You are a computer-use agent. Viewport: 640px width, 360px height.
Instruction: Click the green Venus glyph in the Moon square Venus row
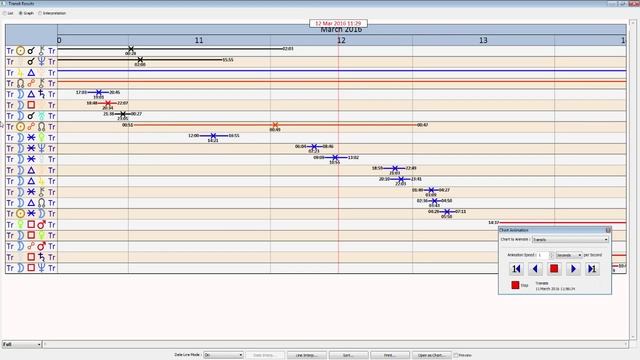tap(41, 235)
